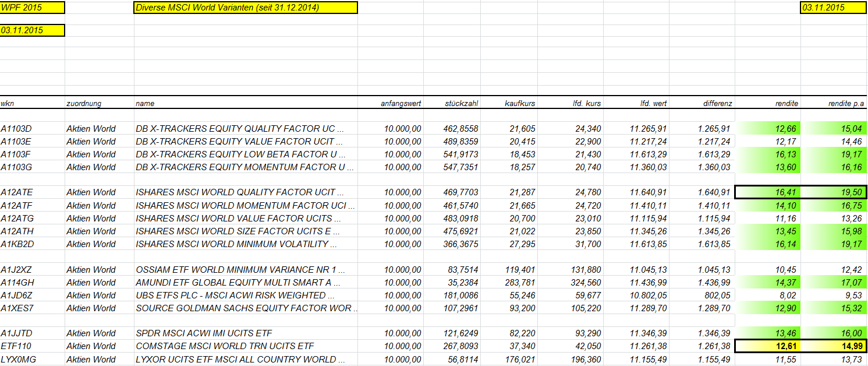
Task: Select WKN cell A1103F
Action: click(x=33, y=154)
